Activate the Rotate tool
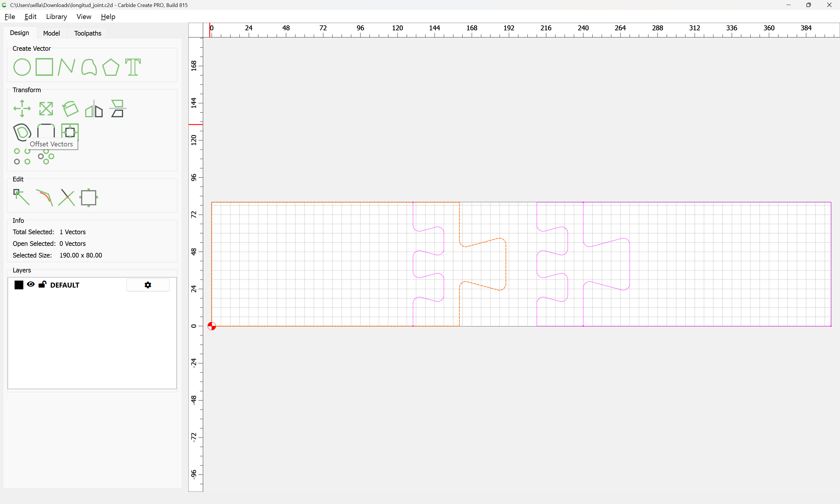840x504 pixels. (70, 109)
